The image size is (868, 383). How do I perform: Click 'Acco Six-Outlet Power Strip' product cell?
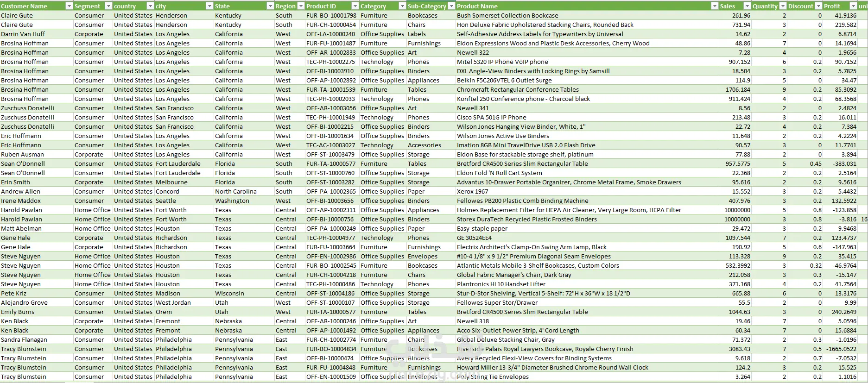pos(587,330)
